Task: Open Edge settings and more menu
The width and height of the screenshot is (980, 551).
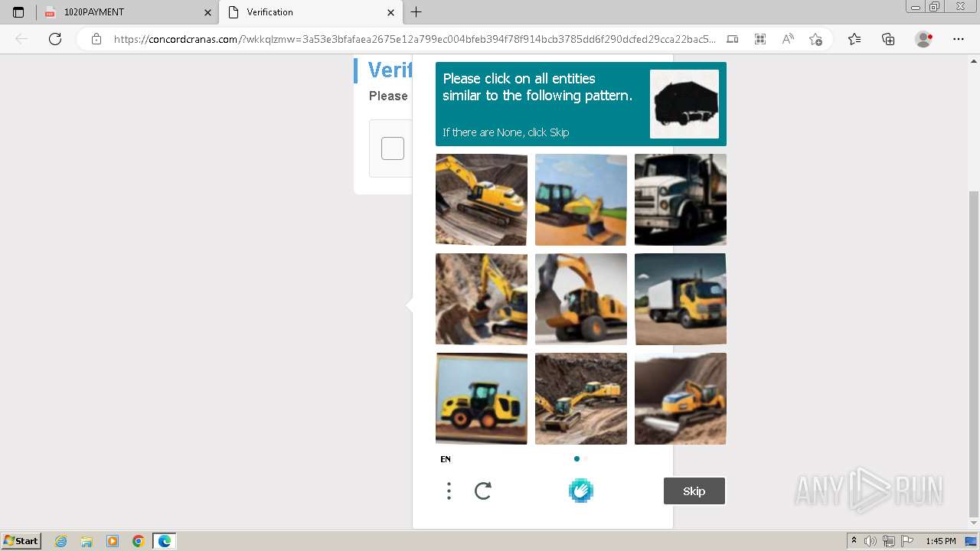Action: click(x=959, y=39)
